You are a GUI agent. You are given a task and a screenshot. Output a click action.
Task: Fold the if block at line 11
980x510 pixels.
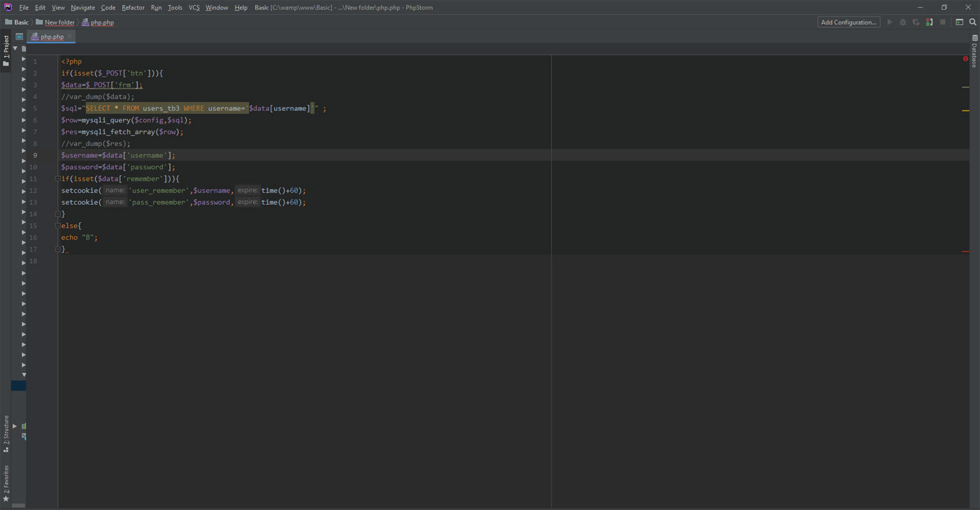tap(57, 179)
